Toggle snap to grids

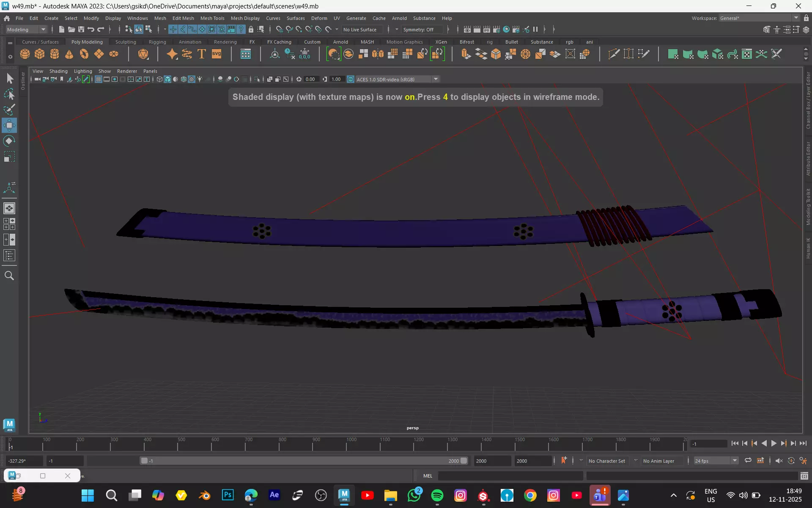click(x=280, y=29)
